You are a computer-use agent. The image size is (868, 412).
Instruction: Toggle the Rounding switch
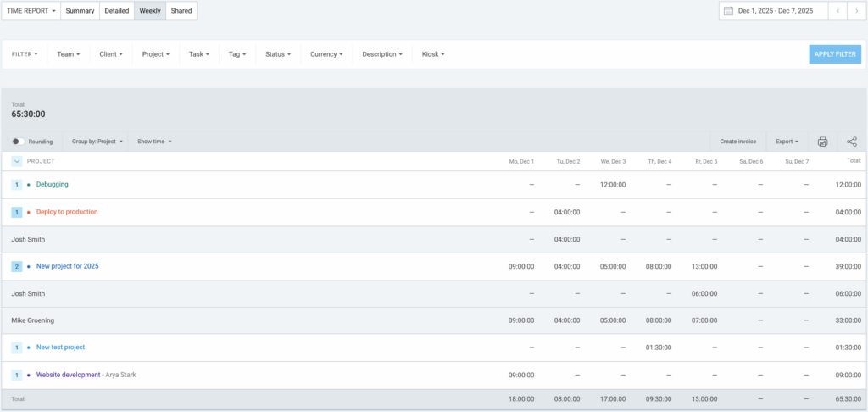(17, 142)
